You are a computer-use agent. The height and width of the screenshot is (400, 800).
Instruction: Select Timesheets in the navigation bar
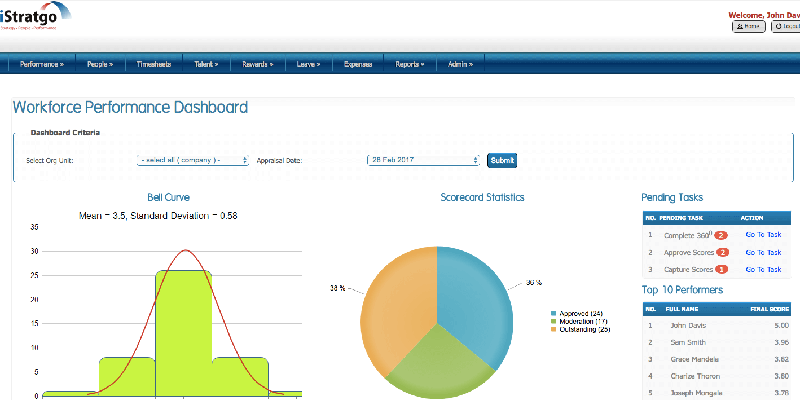[x=154, y=64]
